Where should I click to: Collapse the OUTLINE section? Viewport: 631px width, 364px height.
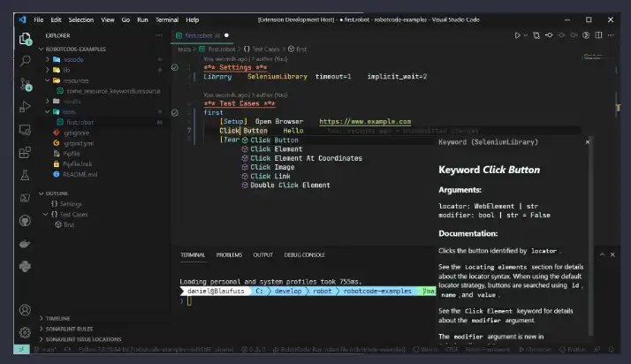pyautogui.click(x=41, y=193)
